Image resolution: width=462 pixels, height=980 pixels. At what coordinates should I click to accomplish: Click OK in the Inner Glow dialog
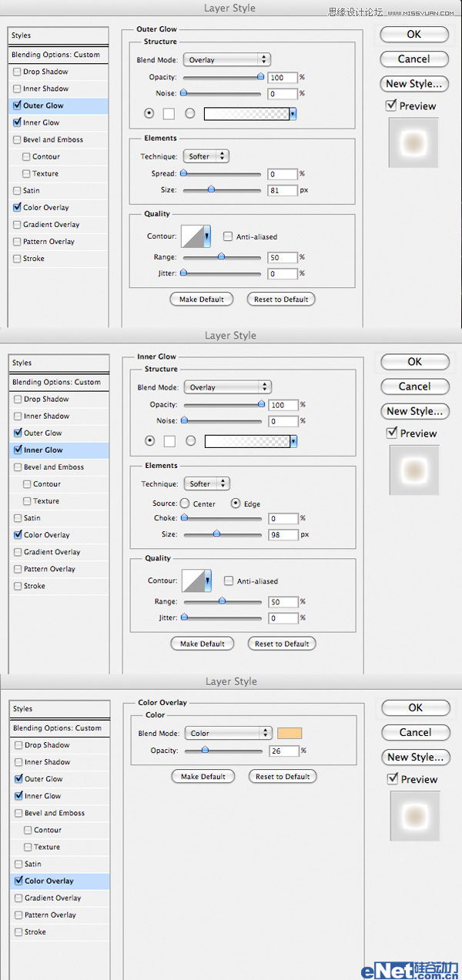tap(415, 362)
